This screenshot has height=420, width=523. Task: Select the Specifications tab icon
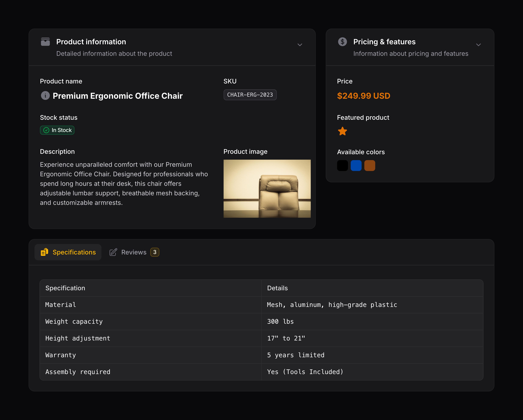44,252
